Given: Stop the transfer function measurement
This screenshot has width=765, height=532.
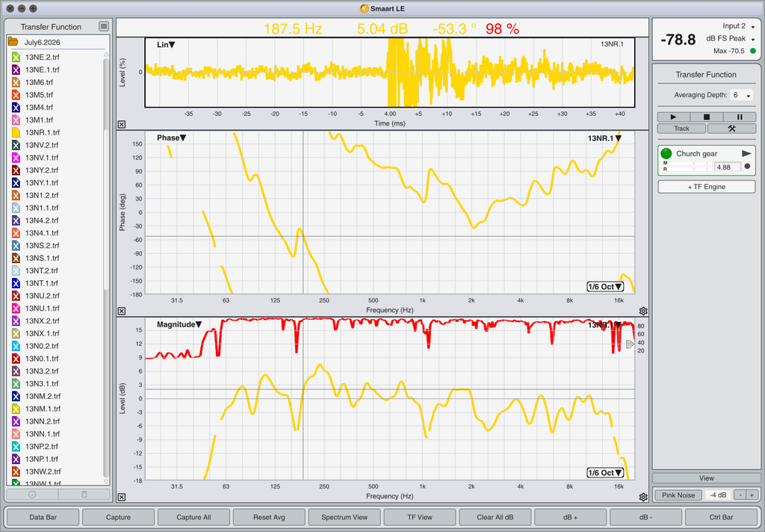Looking at the screenshot, I should click(x=707, y=117).
